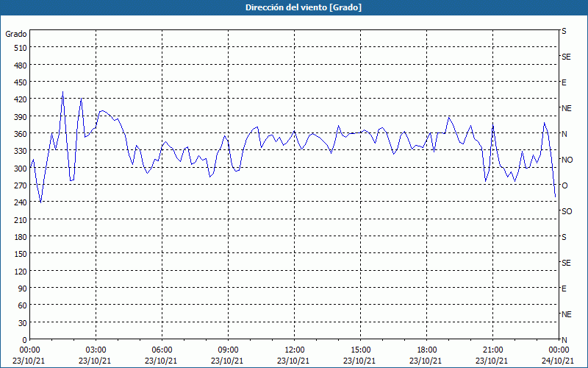Click the 23/10/21 date under 12:00
This screenshot has width=588, height=368.
[293, 361]
